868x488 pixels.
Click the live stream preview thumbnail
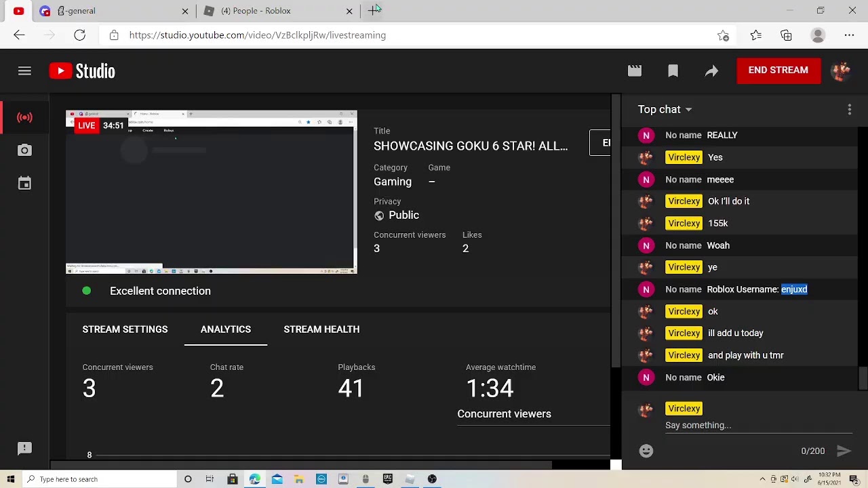point(211,192)
